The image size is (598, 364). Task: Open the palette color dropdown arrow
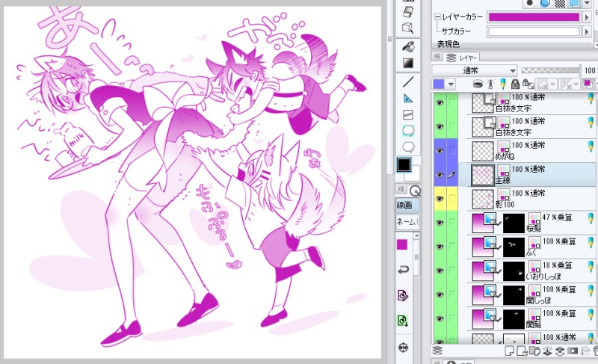[x=451, y=84]
